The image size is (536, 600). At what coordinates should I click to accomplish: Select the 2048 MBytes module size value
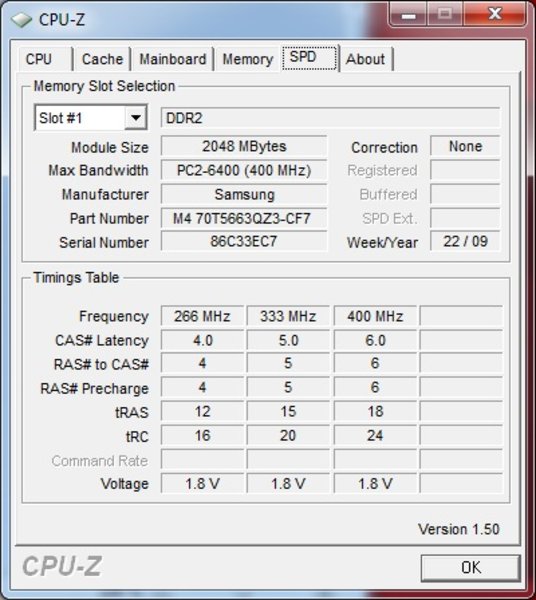coord(244,147)
